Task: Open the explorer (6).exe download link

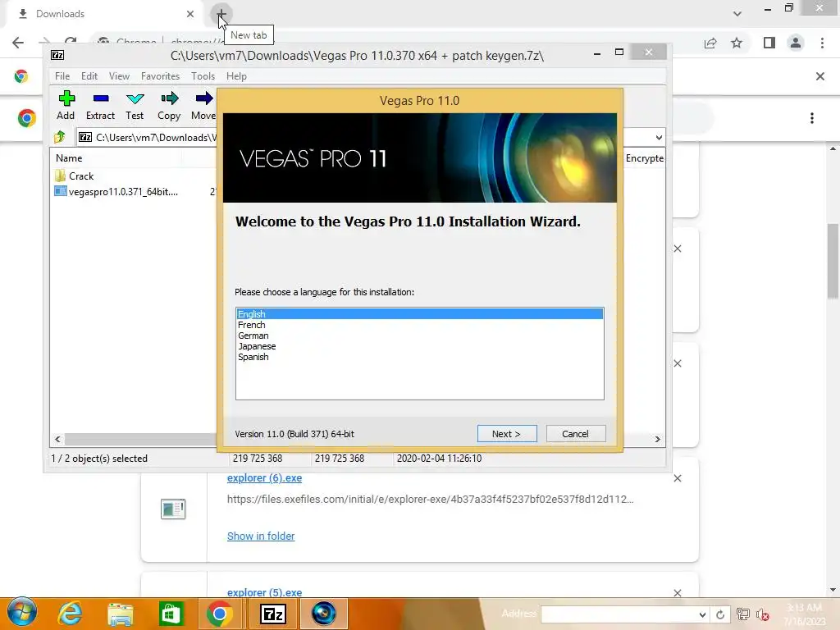Action: pyautogui.click(x=264, y=478)
